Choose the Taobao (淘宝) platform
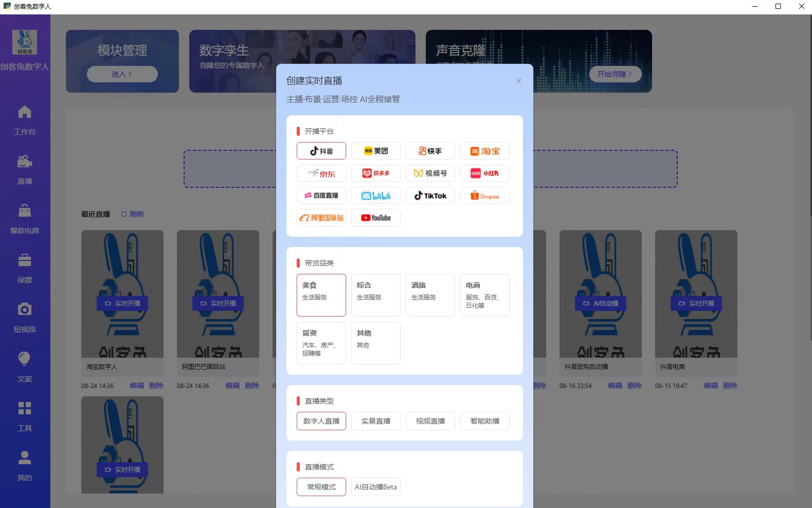Image resolution: width=812 pixels, height=508 pixels. coord(485,151)
